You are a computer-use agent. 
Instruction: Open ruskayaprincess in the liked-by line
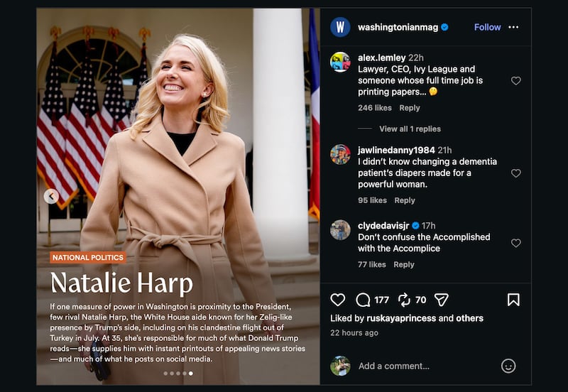401,318
